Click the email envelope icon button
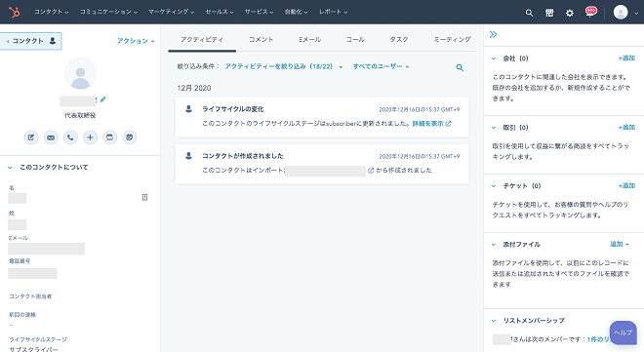The image size is (644, 352). click(x=51, y=137)
